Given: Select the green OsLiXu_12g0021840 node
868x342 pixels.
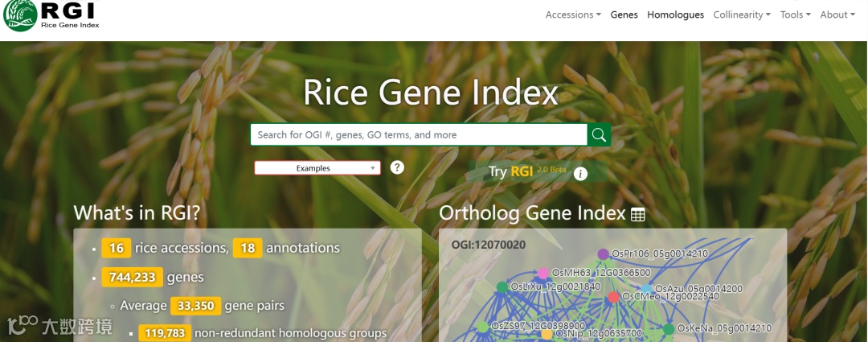Looking at the screenshot, I should coord(502,287).
